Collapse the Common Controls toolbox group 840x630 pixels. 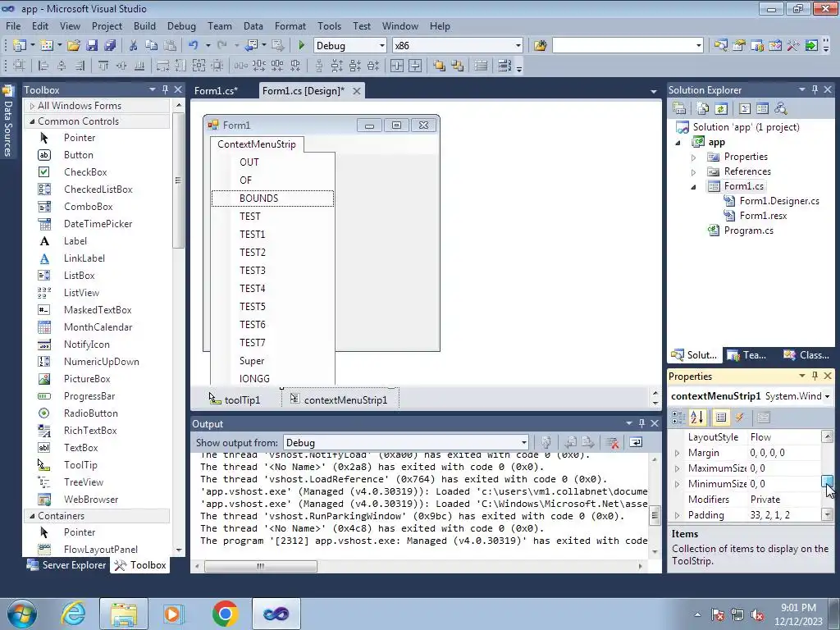(x=32, y=121)
